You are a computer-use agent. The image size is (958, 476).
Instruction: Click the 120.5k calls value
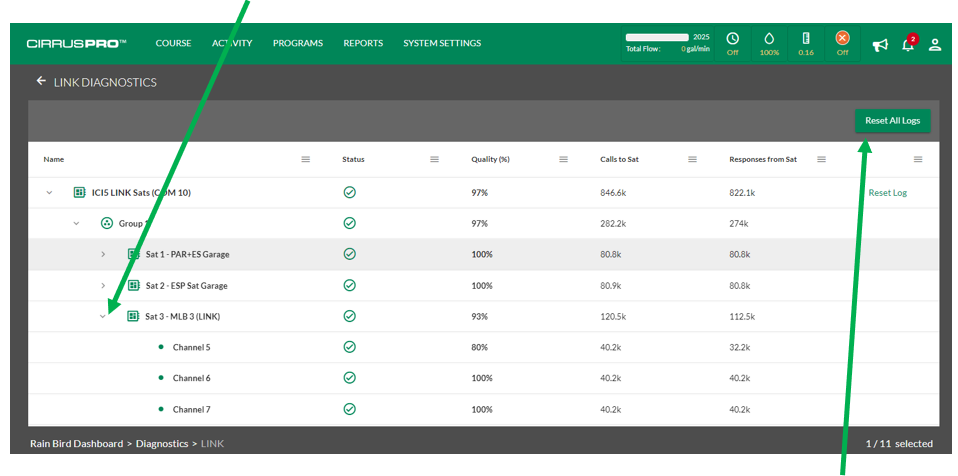pyautogui.click(x=613, y=316)
